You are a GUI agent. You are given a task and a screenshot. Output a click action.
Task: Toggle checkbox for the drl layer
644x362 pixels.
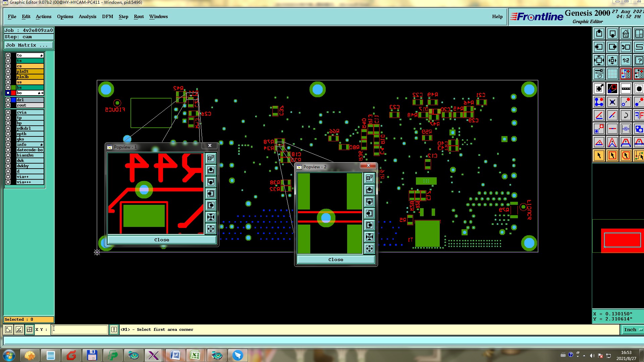pyautogui.click(x=8, y=100)
